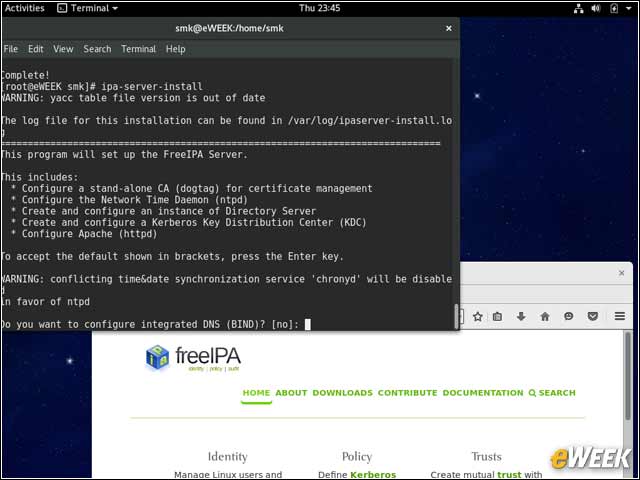Open the DOCUMENTATION nav link
This screenshot has height=480, width=640.
(483, 393)
